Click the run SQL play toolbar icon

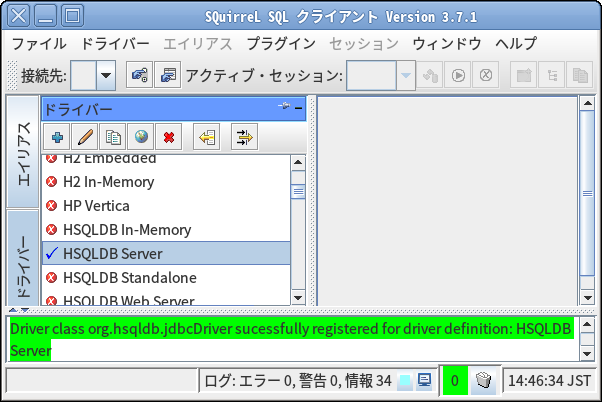(458, 75)
